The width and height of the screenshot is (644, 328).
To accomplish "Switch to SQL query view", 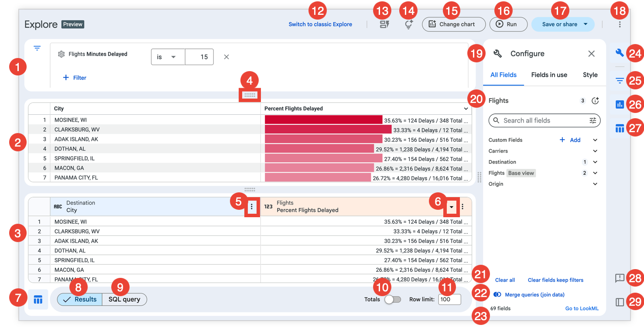I will pyautogui.click(x=124, y=299).
